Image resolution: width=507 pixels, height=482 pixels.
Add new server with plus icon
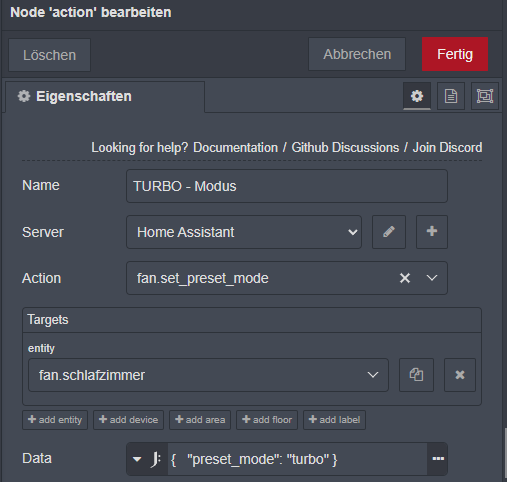[432, 232]
